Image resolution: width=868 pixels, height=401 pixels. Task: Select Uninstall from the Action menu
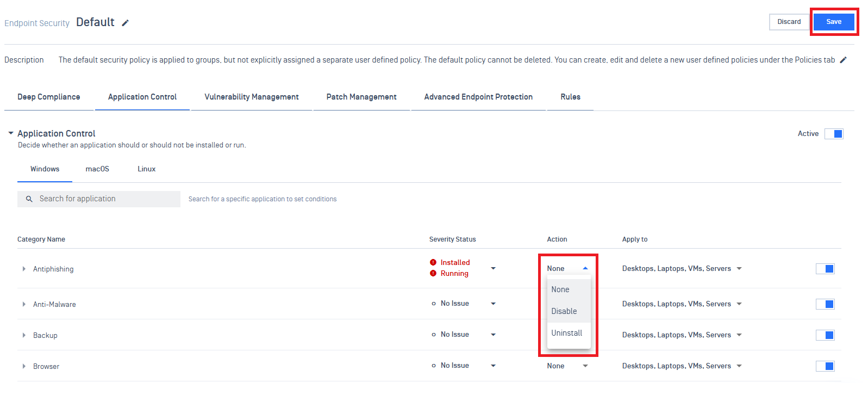coord(566,333)
